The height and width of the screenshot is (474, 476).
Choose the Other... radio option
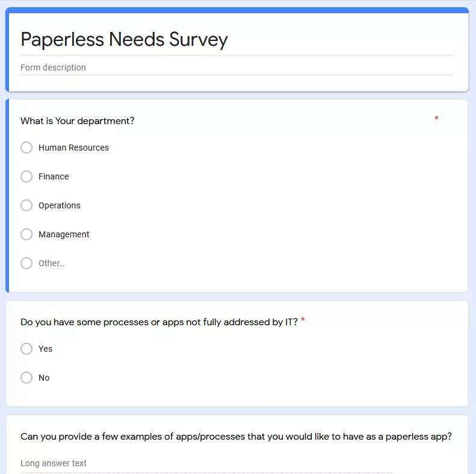[x=26, y=263]
